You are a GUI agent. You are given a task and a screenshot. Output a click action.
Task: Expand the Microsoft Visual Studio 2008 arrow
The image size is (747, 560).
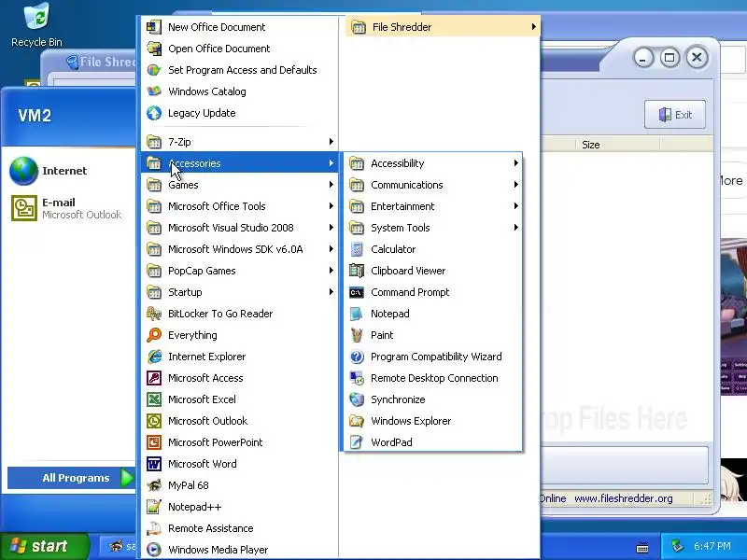tap(331, 227)
